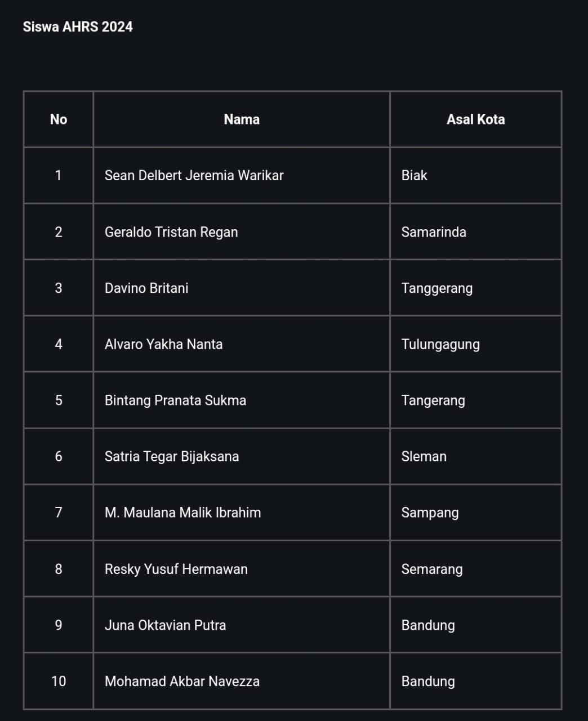Select the Sampang city cell
Screen dimensions: 588x721
[476, 513]
